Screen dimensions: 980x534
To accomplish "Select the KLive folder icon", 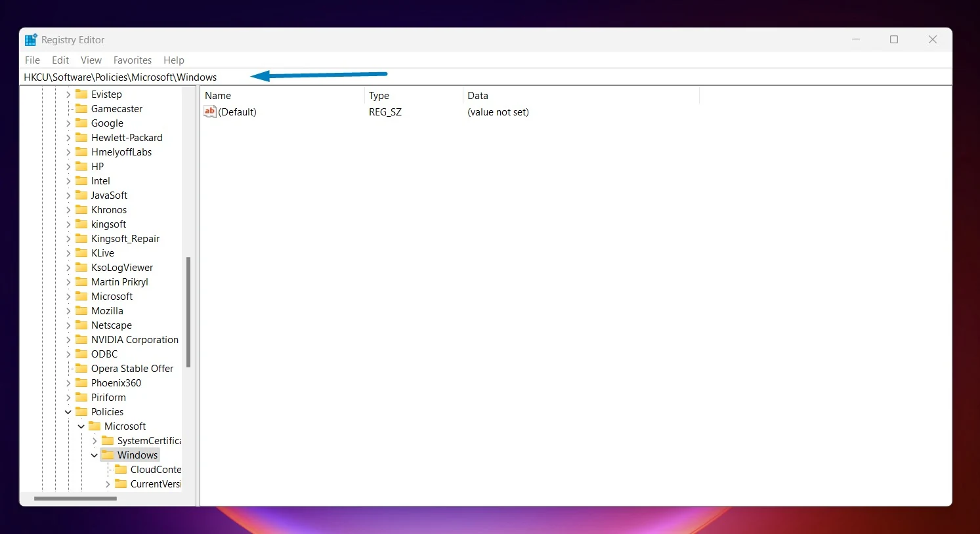I will 81,253.
